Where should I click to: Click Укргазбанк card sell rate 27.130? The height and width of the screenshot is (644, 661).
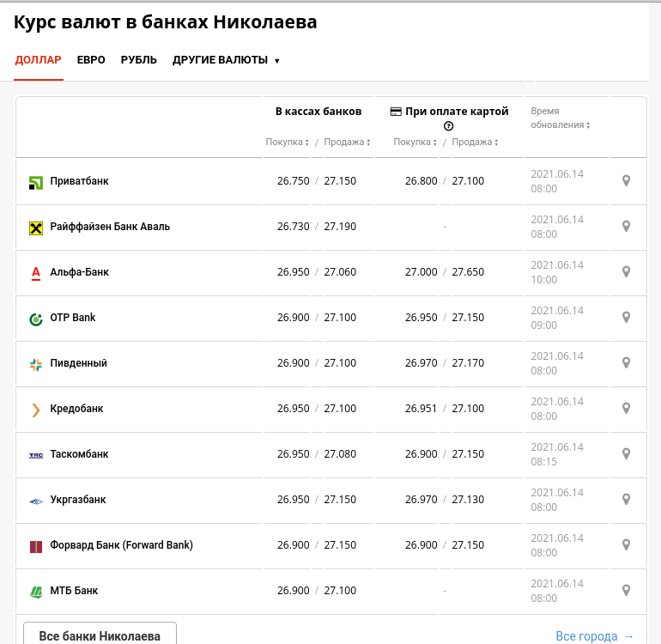tap(468, 500)
